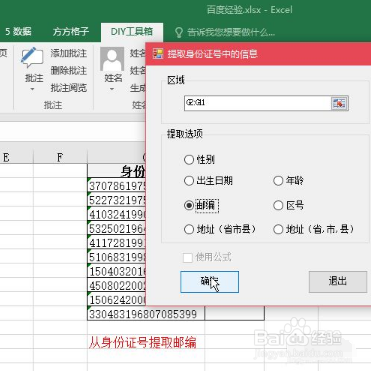Click cell starting with 532502
Screen dimensions: 371x371
(117, 228)
